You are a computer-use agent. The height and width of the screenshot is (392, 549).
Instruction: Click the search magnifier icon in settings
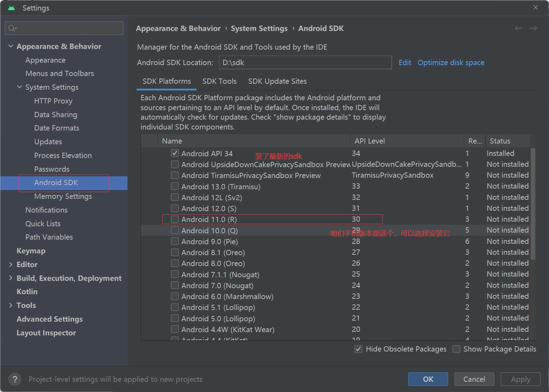click(x=12, y=28)
